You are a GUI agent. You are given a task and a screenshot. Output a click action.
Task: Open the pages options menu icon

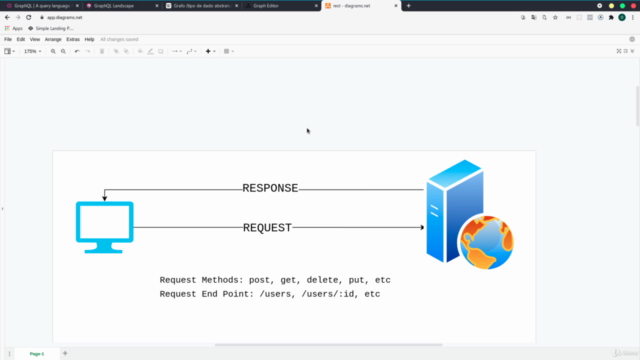click(9, 354)
